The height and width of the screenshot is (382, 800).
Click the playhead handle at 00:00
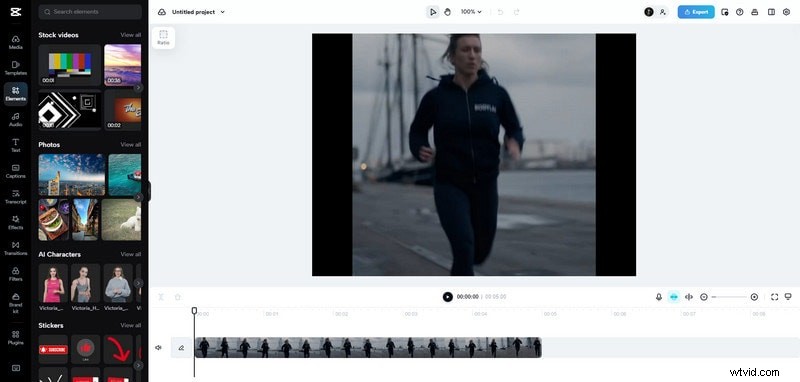[194, 310]
